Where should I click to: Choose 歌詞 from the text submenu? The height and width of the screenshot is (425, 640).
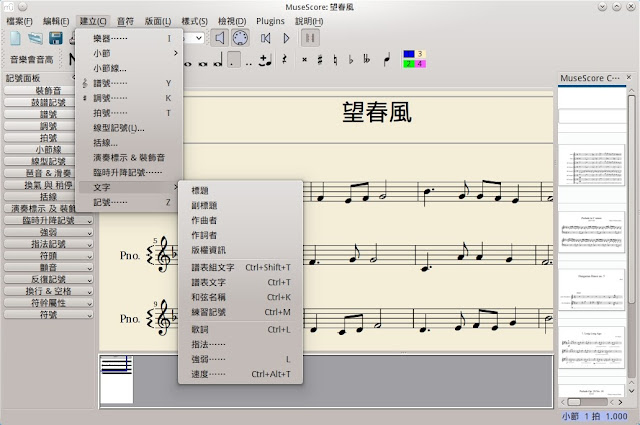point(241,329)
